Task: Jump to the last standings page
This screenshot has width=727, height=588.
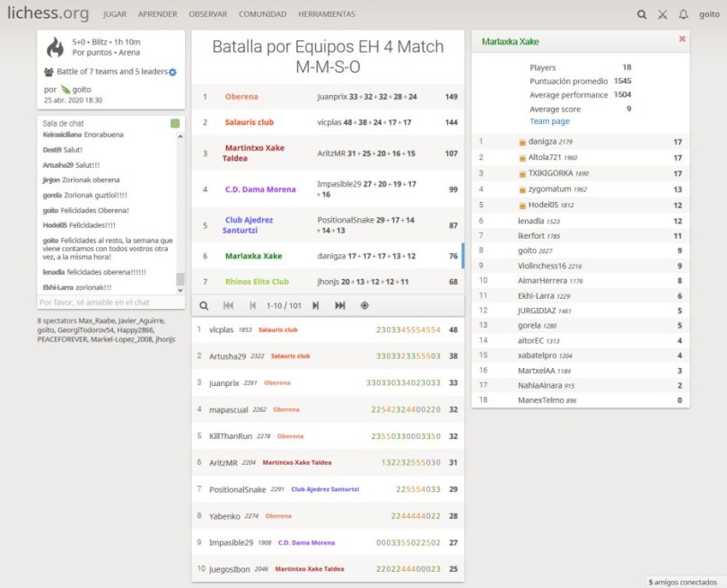Action: pyautogui.click(x=340, y=305)
